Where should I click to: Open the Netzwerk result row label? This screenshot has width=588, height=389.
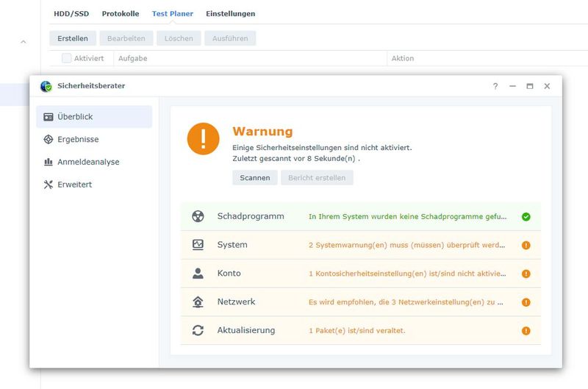236,302
